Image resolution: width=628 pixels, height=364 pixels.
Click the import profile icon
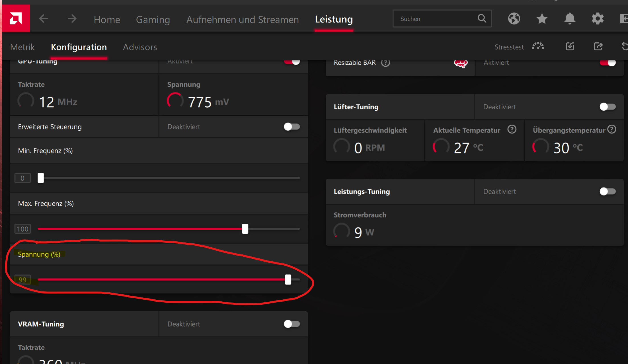click(x=570, y=46)
